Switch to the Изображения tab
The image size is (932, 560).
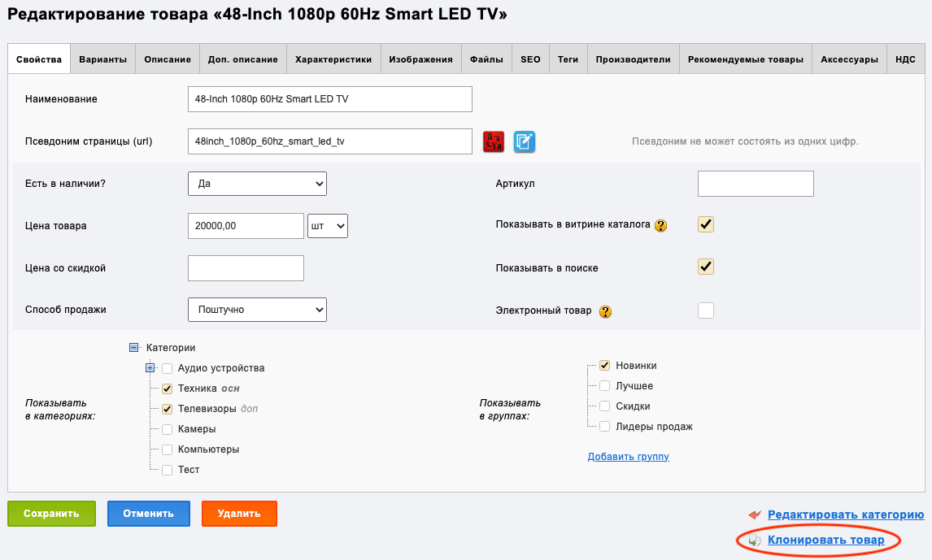[420, 59]
